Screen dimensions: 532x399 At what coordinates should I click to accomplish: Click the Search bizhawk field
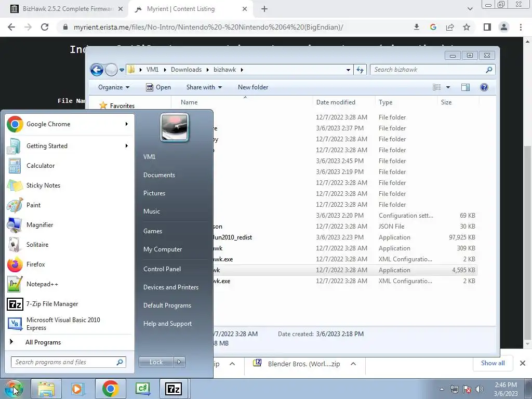point(433,70)
